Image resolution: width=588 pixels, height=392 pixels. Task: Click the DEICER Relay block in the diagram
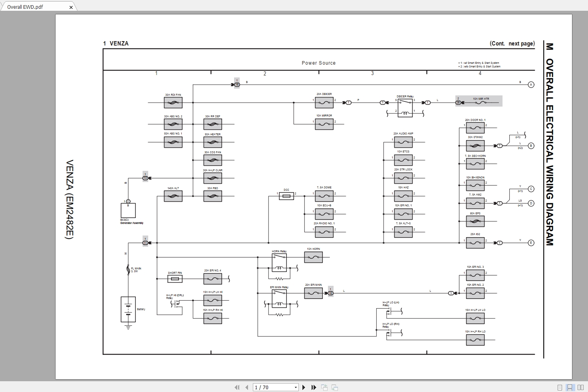[405, 109]
